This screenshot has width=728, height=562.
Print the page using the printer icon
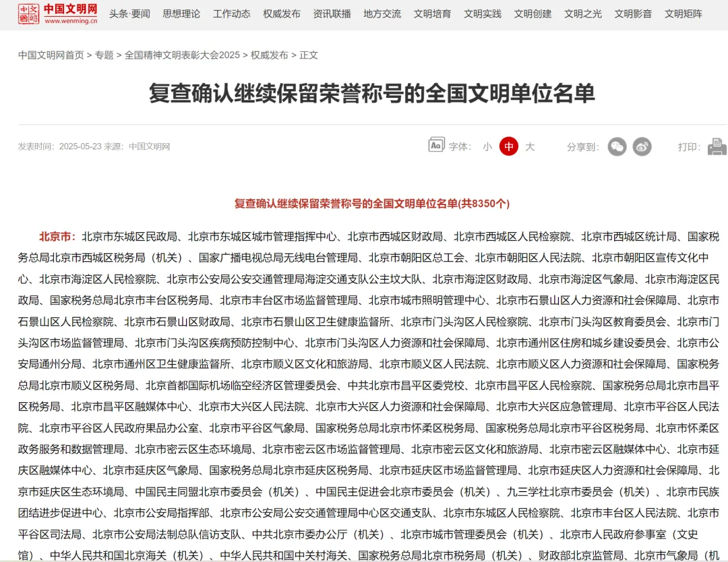pyautogui.click(x=717, y=147)
